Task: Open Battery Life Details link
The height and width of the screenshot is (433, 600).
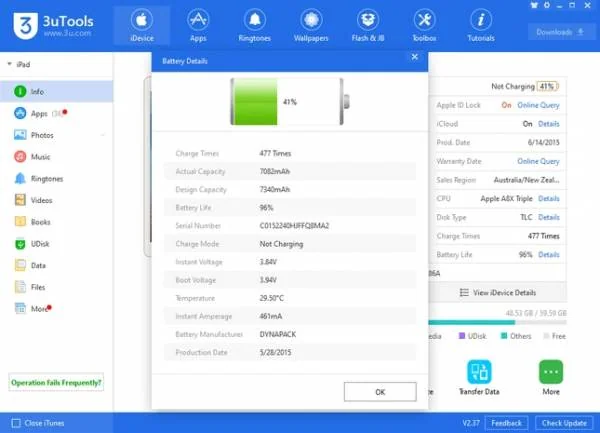Action: tap(548, 255)
